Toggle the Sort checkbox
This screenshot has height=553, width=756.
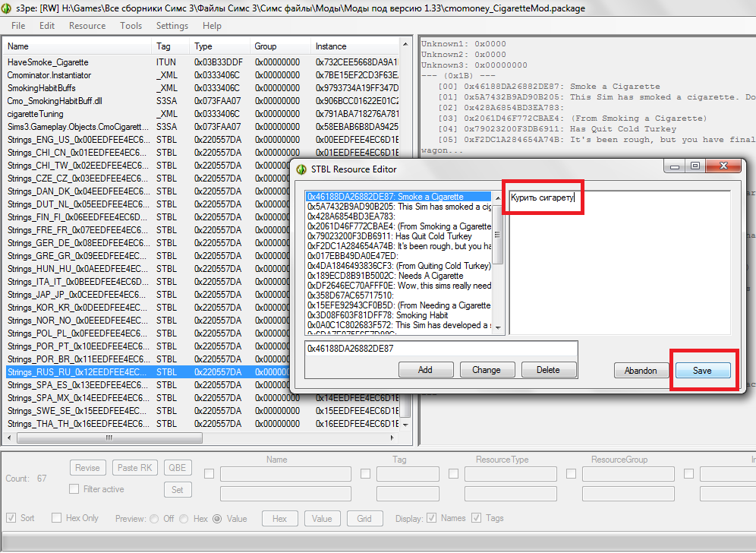point(11,518)
